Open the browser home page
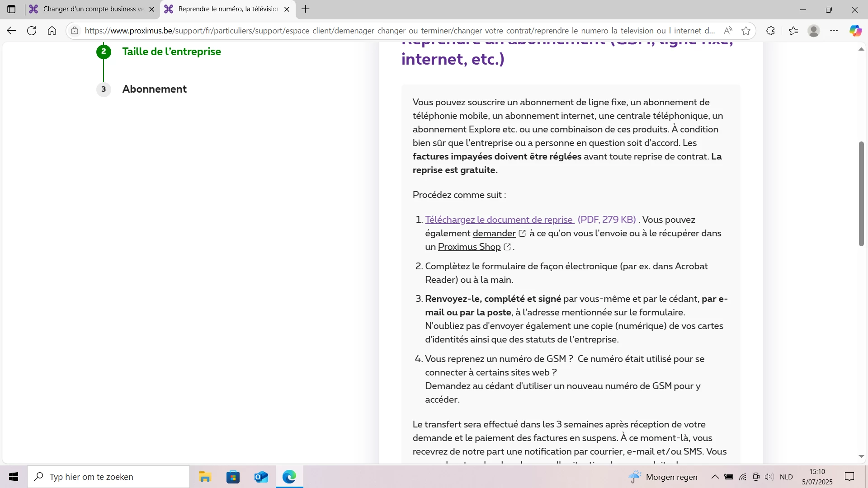Image resolution: width=868 pixels, height=488 pixels. click(52, 31)
